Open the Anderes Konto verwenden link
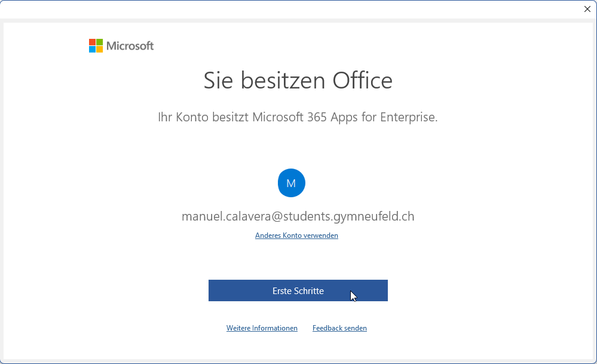The width and height of the screenshot is (597, 364). (296, 235)
